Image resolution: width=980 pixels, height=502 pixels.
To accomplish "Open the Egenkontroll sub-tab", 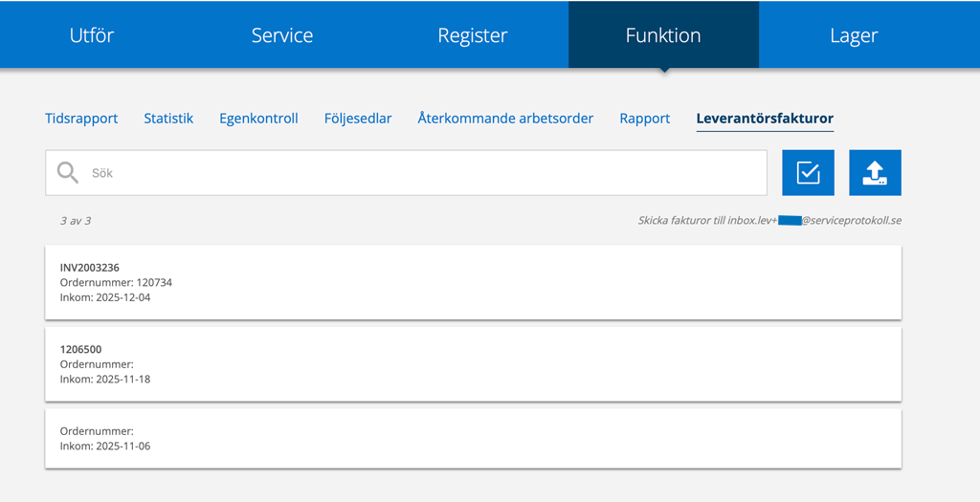I will point(258,119).
